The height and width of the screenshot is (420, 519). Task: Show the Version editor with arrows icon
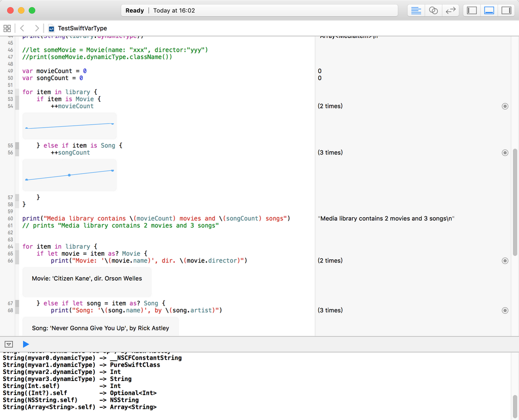[450, 11]
